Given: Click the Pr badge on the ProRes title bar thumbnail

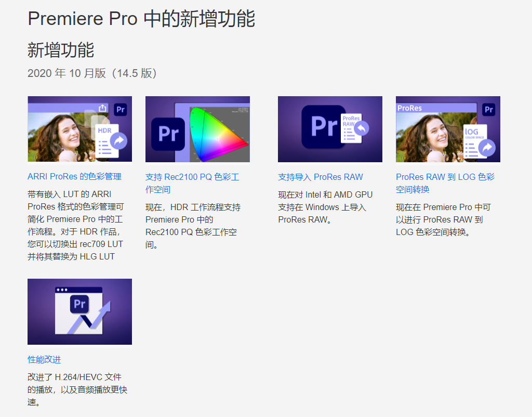Looking at the screenshot, I should coord(489,110).
